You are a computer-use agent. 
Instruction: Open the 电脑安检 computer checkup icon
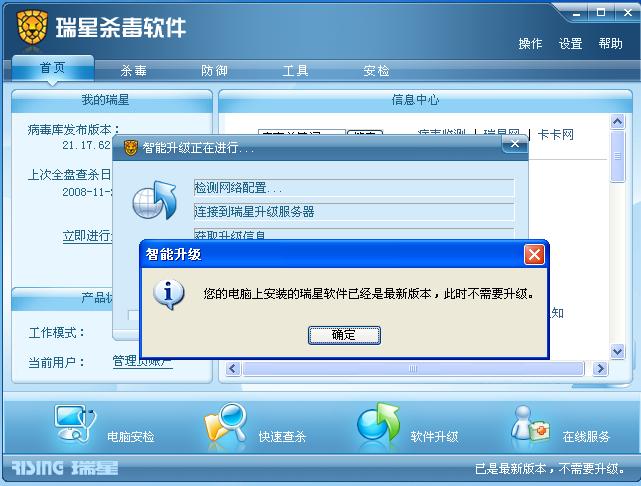[x=75, y=423]
